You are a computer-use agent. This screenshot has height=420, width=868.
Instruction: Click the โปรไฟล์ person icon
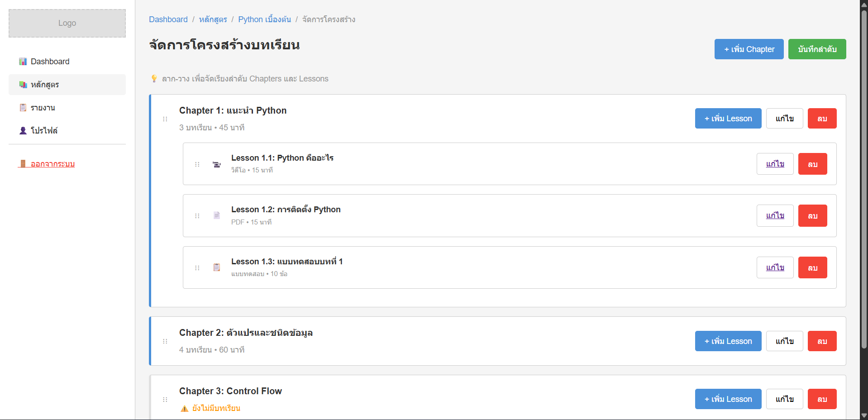pyautogui.click(x=23, y=130)
